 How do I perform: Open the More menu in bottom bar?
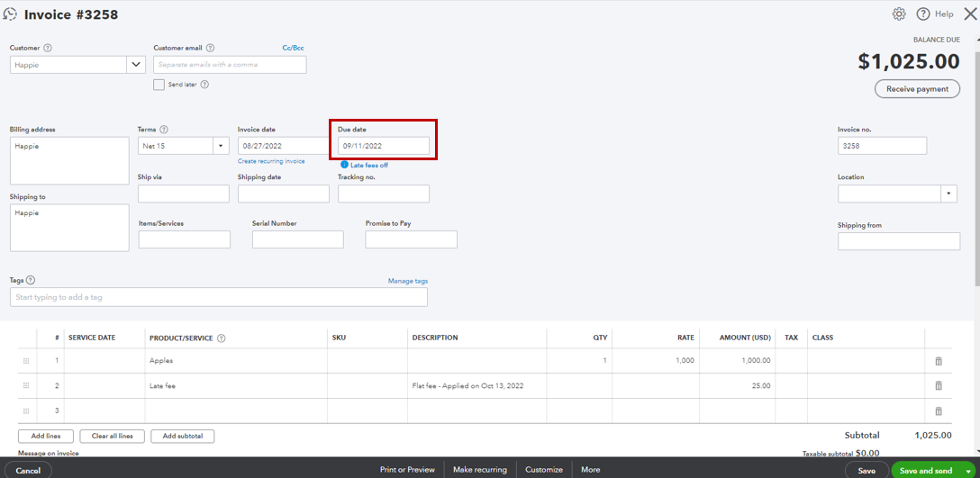point(590,470)
